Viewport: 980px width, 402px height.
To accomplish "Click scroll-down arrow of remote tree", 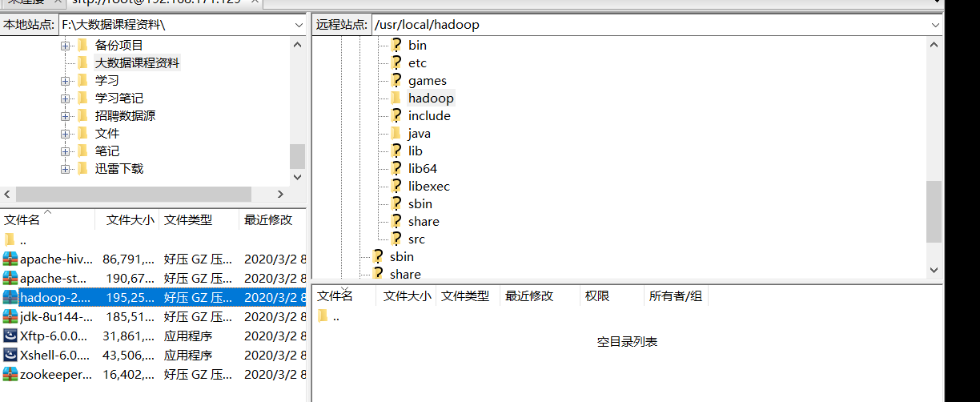I will point(934,271).
